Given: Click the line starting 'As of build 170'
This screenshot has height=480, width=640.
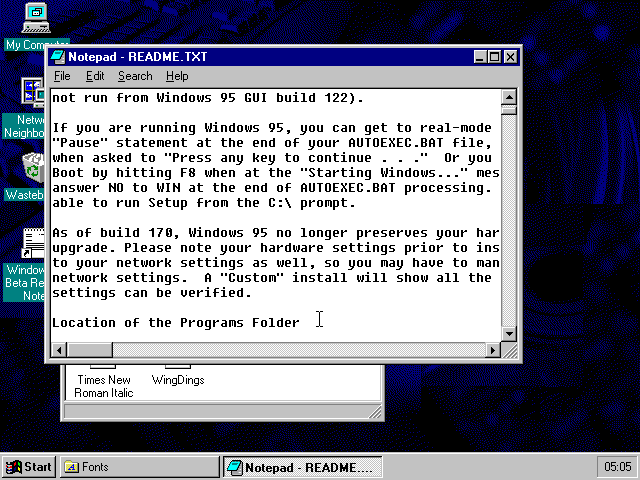Looking at the screenshot, I should pos(276,233).
